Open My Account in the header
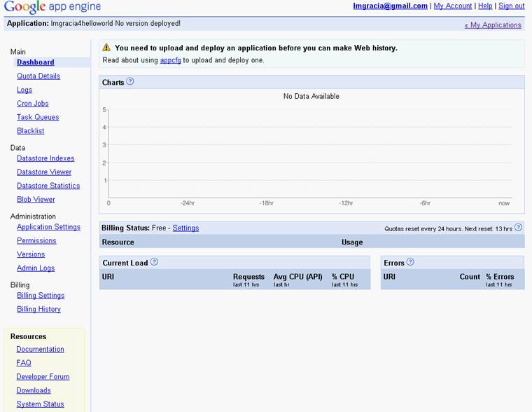The image size is (532, 412). (x=452, y=6)
